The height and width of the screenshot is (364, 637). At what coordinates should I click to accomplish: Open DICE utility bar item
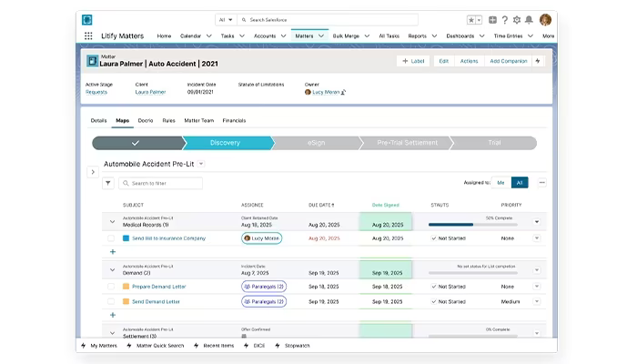click(x=254, y=346)
